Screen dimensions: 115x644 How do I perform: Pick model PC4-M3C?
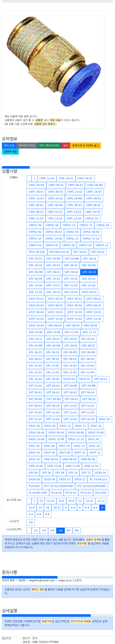pyautogui.click(x=34, y=486)
